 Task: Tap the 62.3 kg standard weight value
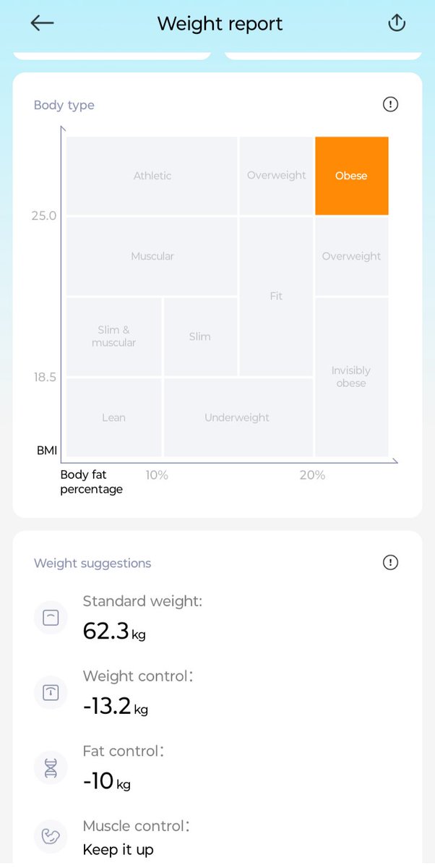[x=114, y=631]
